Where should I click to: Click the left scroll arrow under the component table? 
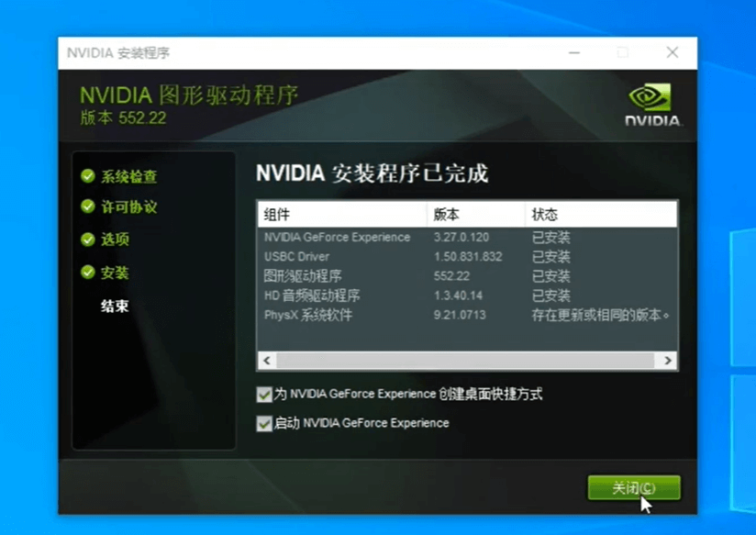(267, 361)
